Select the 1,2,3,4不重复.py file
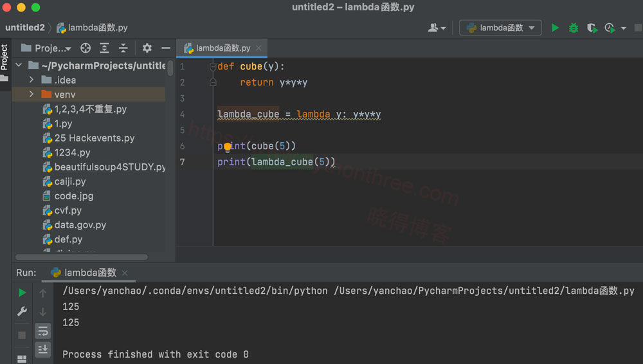The height and width of the screenshot is (364, 643). [x=85, y=109]
